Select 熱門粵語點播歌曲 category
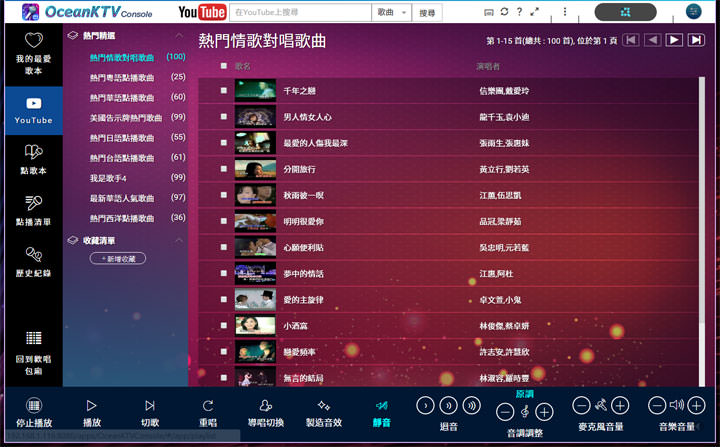Image resolution: width=720 pixels, height=447 pixels. 121,77
